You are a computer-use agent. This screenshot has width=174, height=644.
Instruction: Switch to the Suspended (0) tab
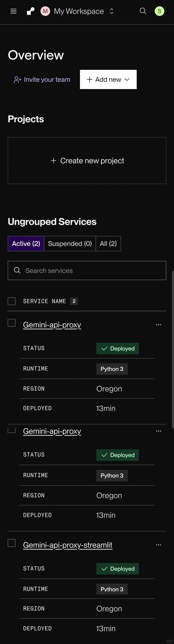[x=70, y=243]
